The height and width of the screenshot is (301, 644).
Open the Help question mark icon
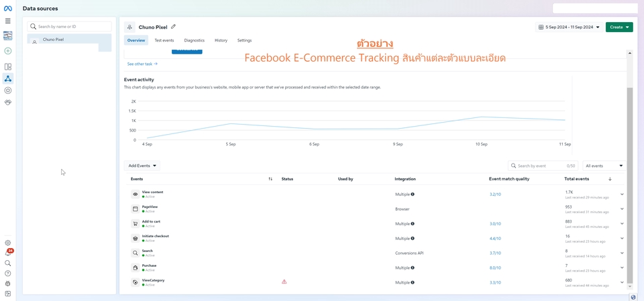click(x=8, y=274)
